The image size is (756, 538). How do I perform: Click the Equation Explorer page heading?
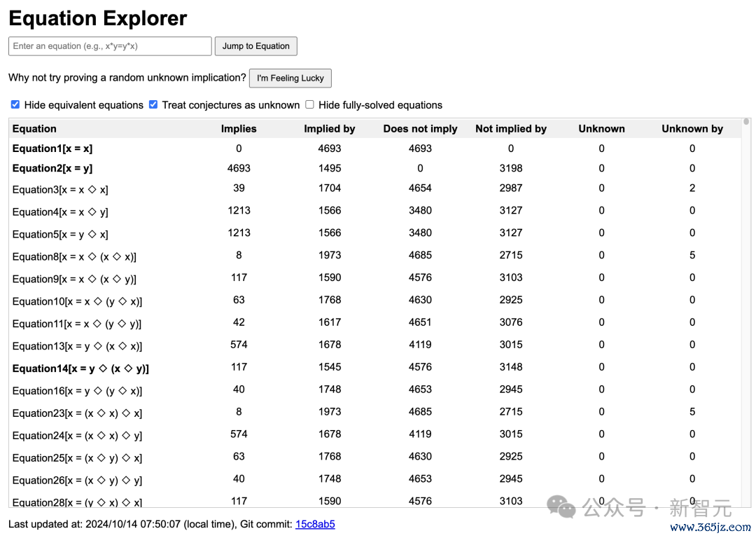coord(98,18)
